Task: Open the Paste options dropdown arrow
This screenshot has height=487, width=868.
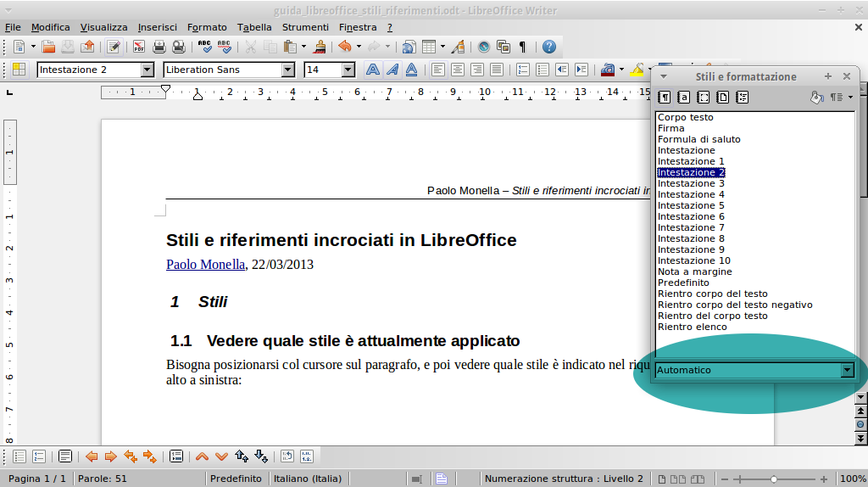Action: pos(303,48)
